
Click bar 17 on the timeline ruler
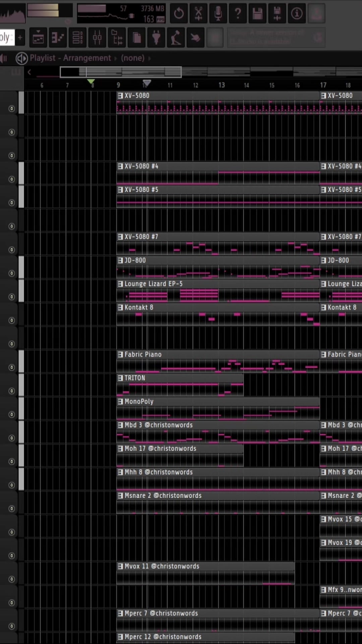pyautogui.click(x=323, y=85)
